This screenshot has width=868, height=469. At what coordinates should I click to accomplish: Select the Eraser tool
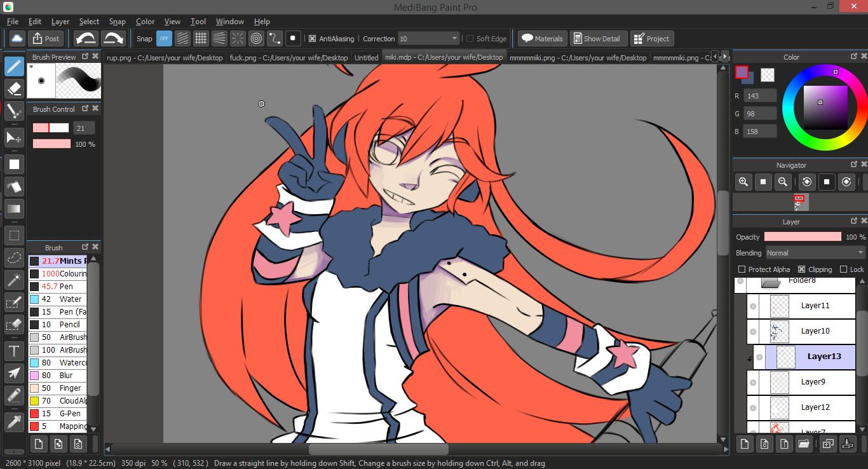coord(15,88)
